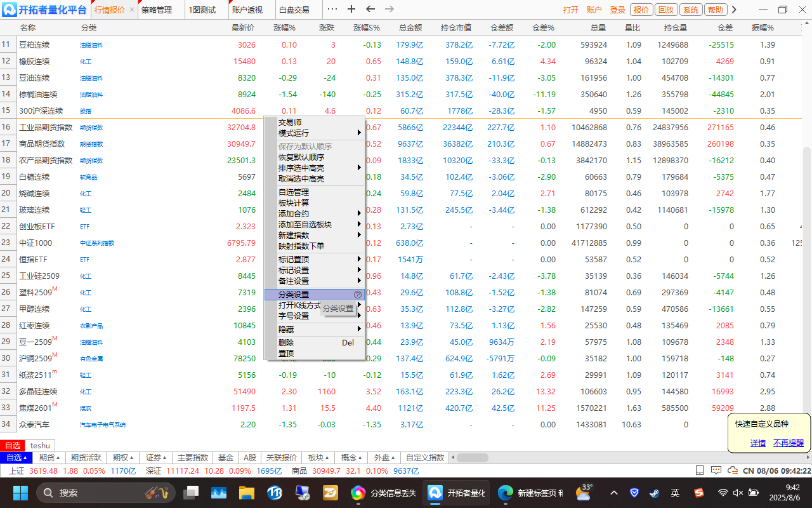Open the colorful circle taskbar app
This screenshot has width=812, height=508.
pyautogui.click(x=358, y=493)
